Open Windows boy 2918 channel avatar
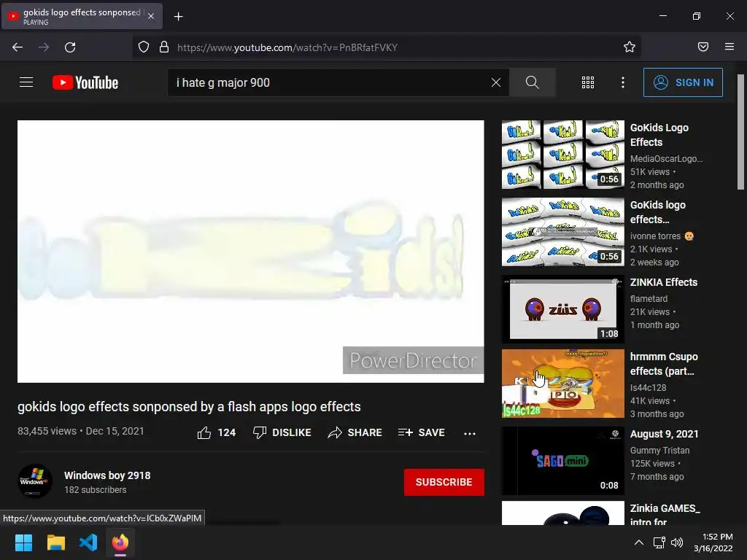 [35, 481]
